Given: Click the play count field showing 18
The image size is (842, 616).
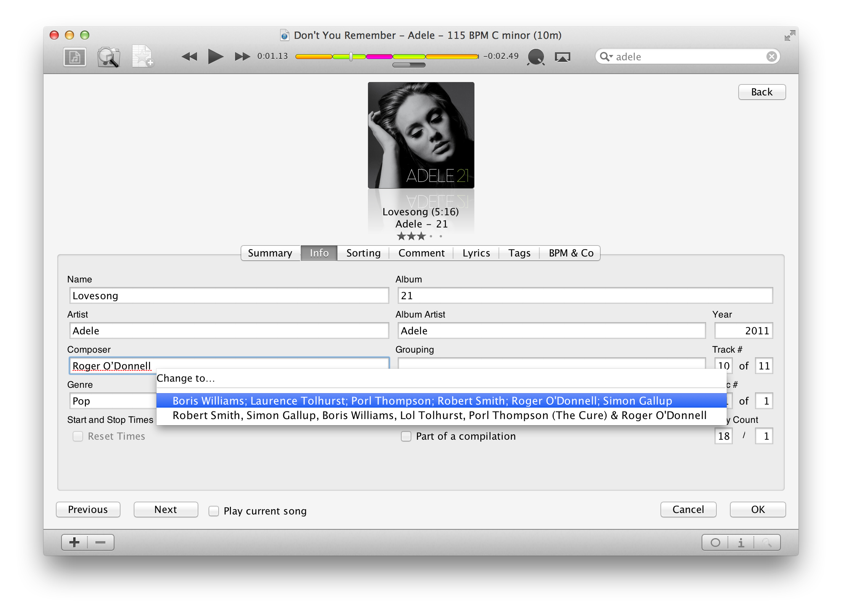Looking at the screenshot, I should [724, 436].
